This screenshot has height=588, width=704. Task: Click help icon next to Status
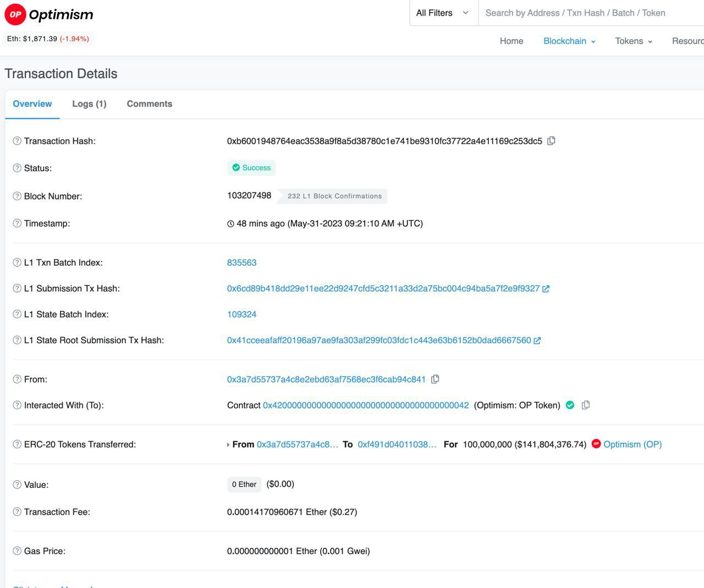[x=17, y=168]
